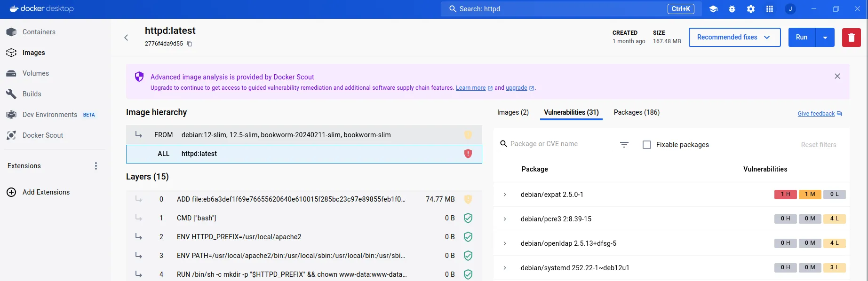Switch to the Packages (186) tab
868x281 pixels.
637,112
